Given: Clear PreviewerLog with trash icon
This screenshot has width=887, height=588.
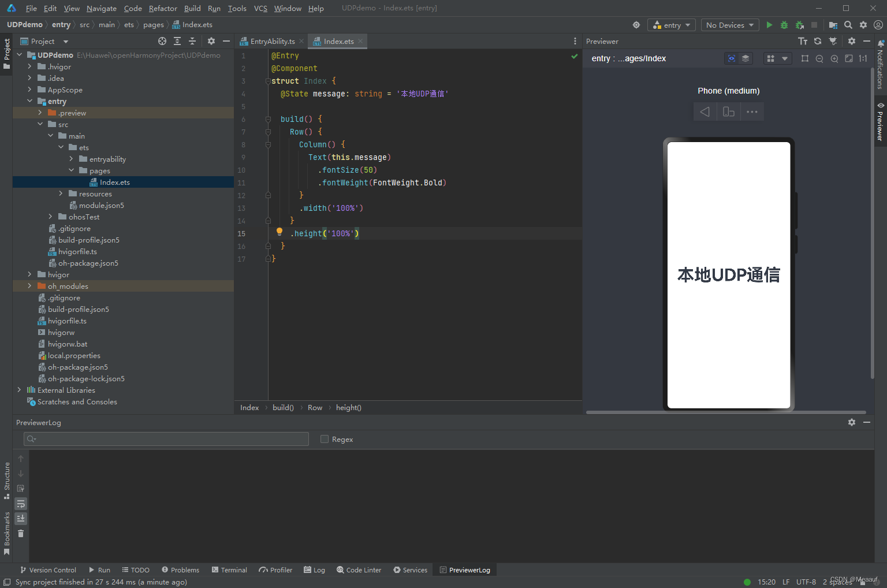Looking at the screenshot, I should [21, 533].
